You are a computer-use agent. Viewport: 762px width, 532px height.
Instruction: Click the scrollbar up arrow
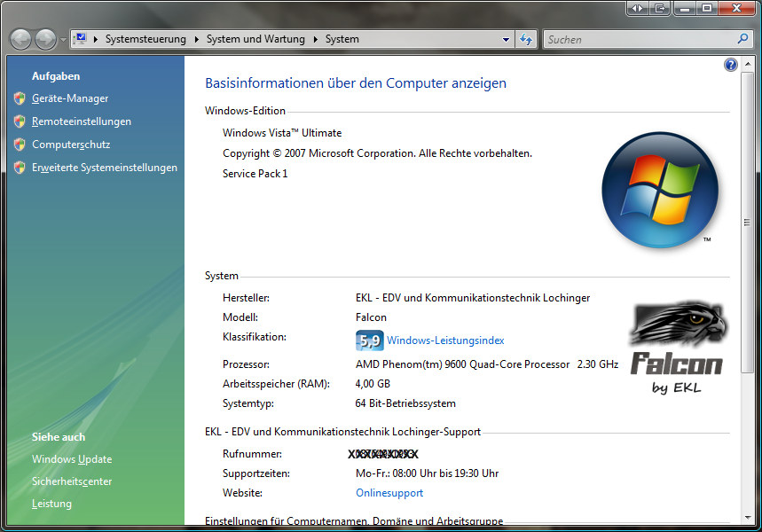[748, 64]
